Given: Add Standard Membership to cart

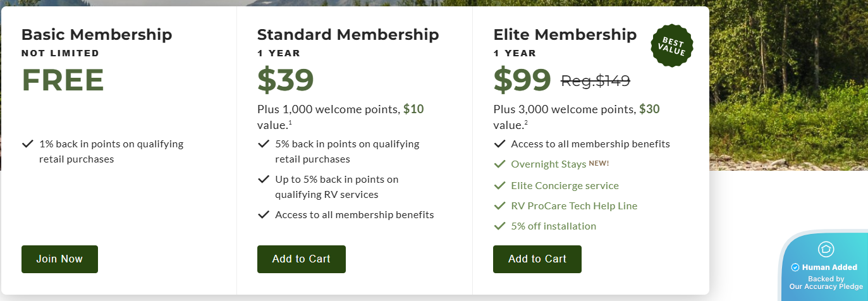Looking at the screenshot, I should (301, 259).
